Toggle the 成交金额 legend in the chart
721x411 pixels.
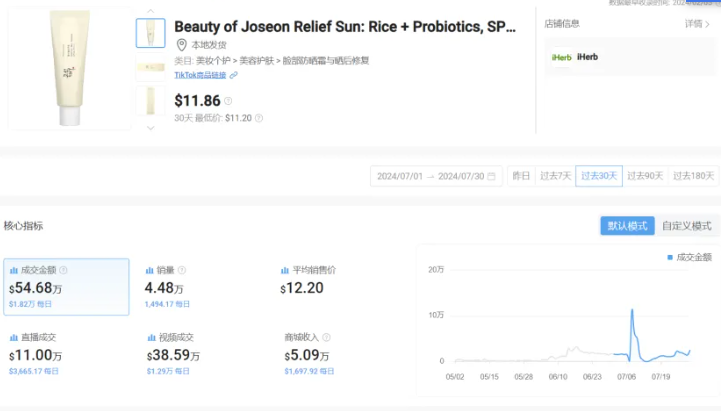pyautogui.click(x=689, y=258)
